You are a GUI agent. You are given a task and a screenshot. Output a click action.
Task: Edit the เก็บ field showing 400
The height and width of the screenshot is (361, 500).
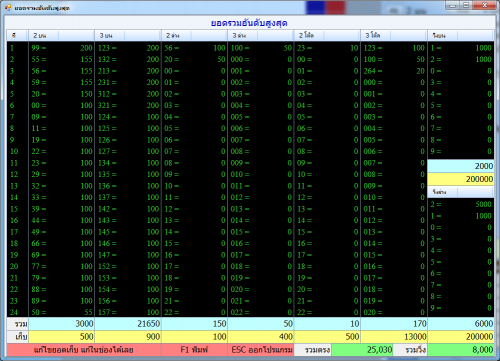pos(261,337)
